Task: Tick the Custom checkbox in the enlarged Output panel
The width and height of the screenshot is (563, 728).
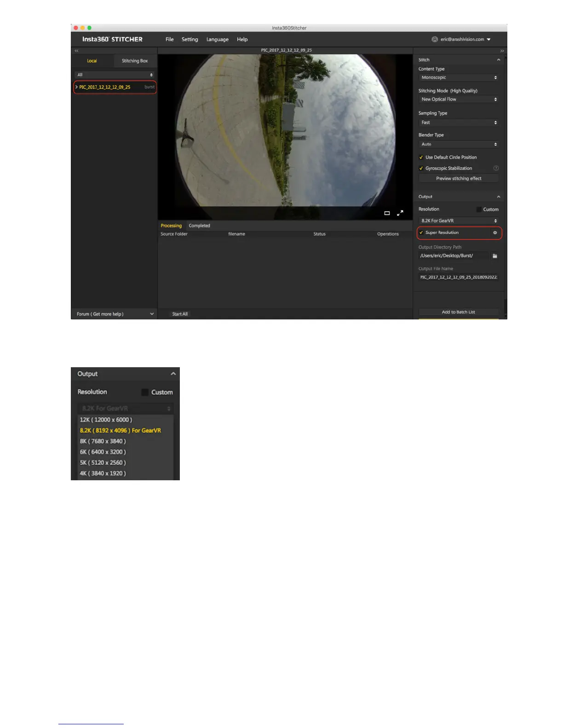Action: click(145, 392)
